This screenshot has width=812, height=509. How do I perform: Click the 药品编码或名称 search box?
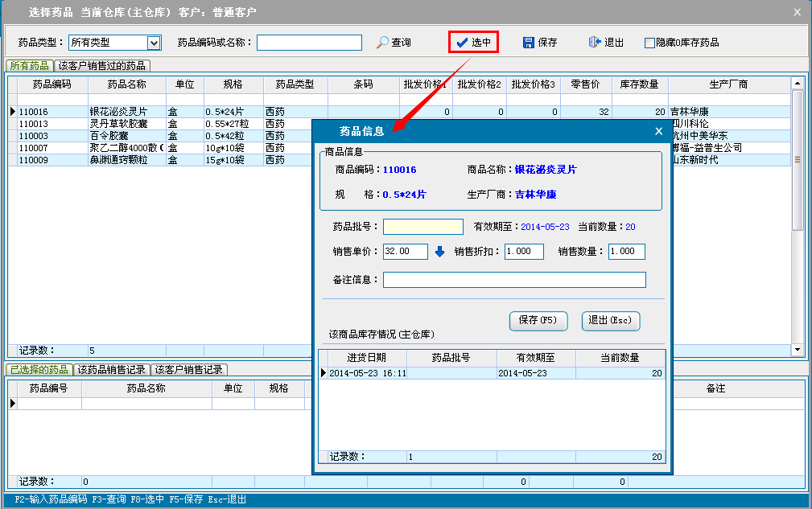click(309, 43)
